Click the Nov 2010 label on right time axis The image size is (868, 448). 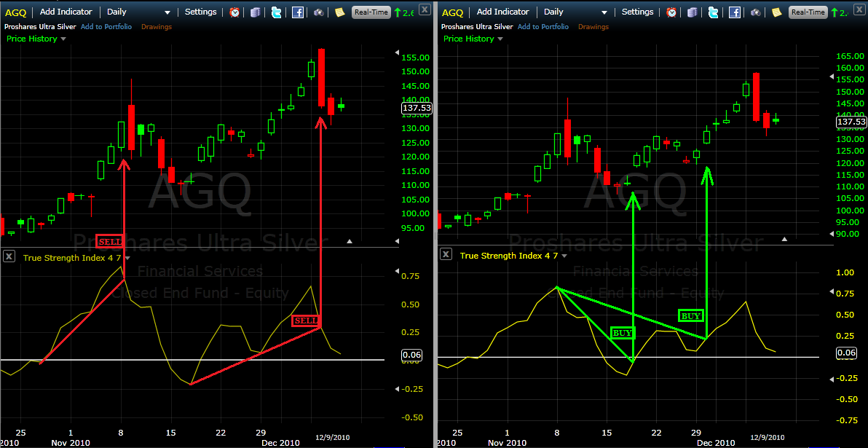coord(507,443)
